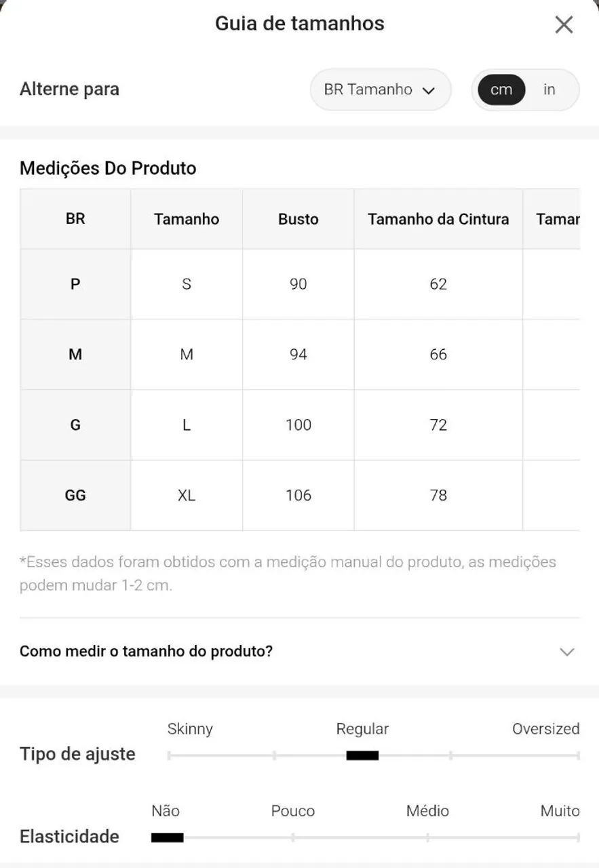Click the Regular marker on the Tipo de ajuste slider

pyautogui.click(x=362, y=755)
